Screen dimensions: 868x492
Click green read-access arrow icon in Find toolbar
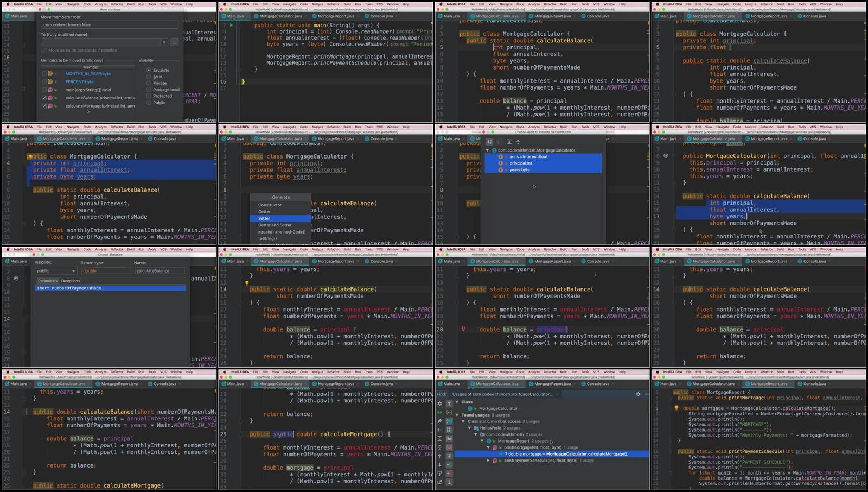(449, 465)
